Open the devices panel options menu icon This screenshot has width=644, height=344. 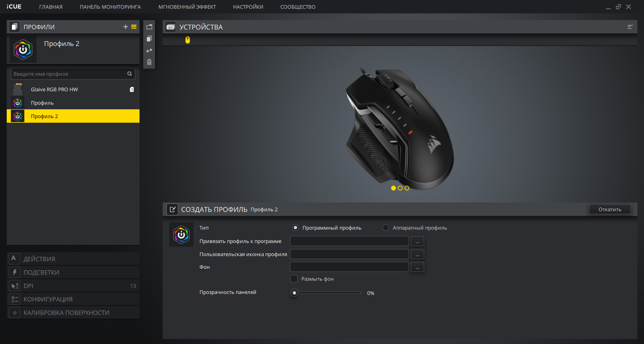coord(630,27)
